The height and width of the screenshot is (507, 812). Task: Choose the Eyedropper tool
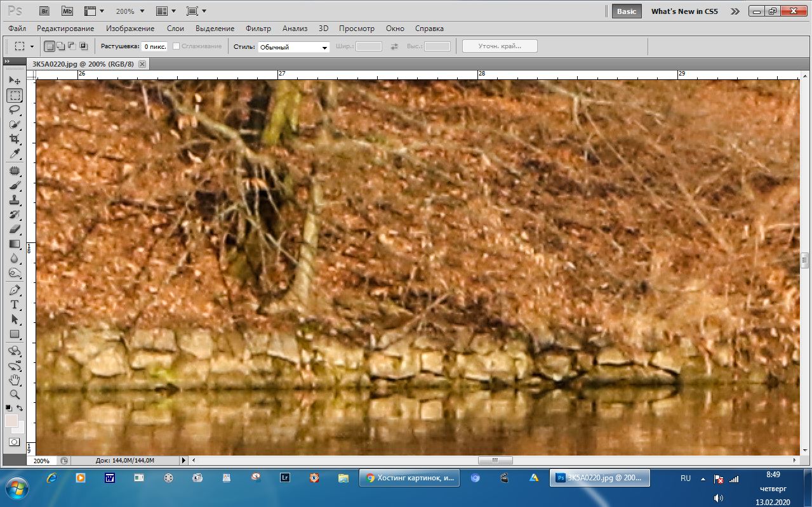[x=15, y=154]
